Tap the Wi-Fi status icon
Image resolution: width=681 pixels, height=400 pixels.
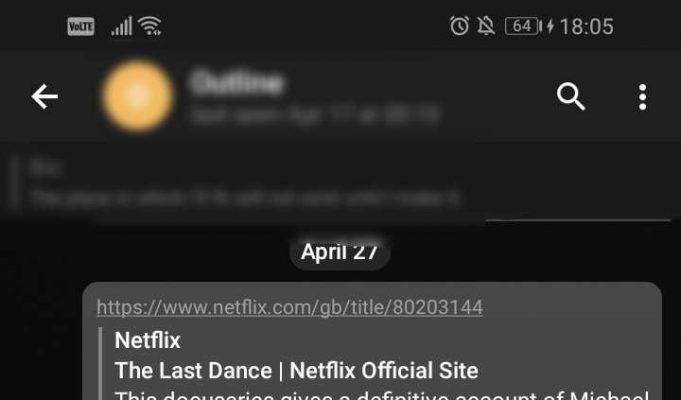150,26
